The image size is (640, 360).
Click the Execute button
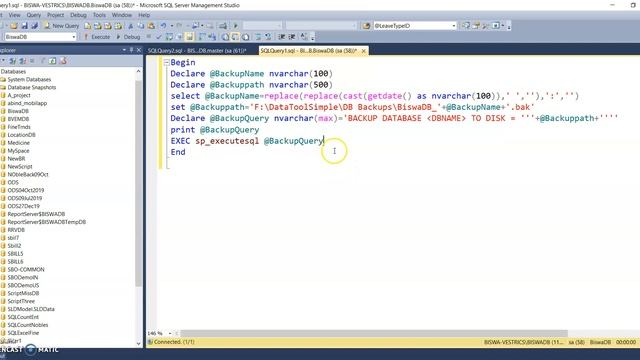97,37
